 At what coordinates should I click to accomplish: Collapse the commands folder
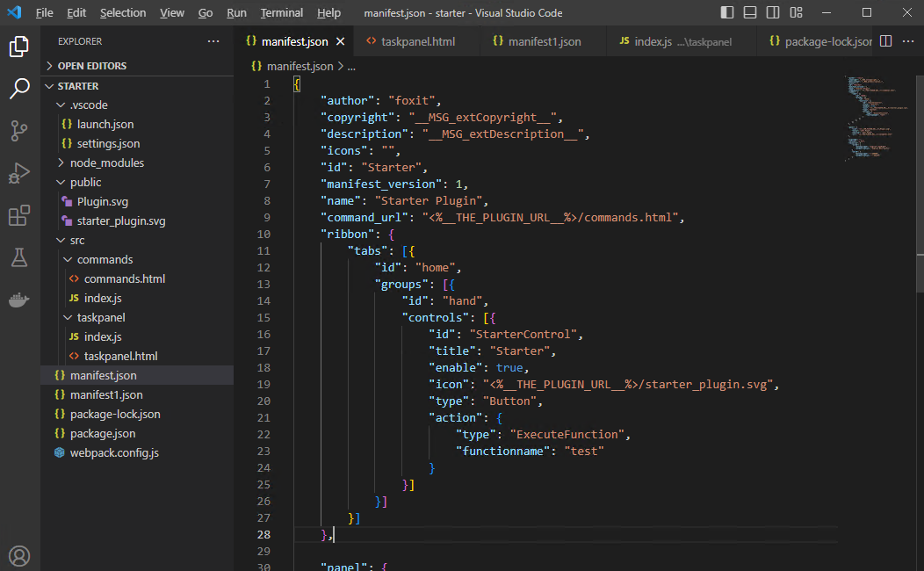[68, 259]
